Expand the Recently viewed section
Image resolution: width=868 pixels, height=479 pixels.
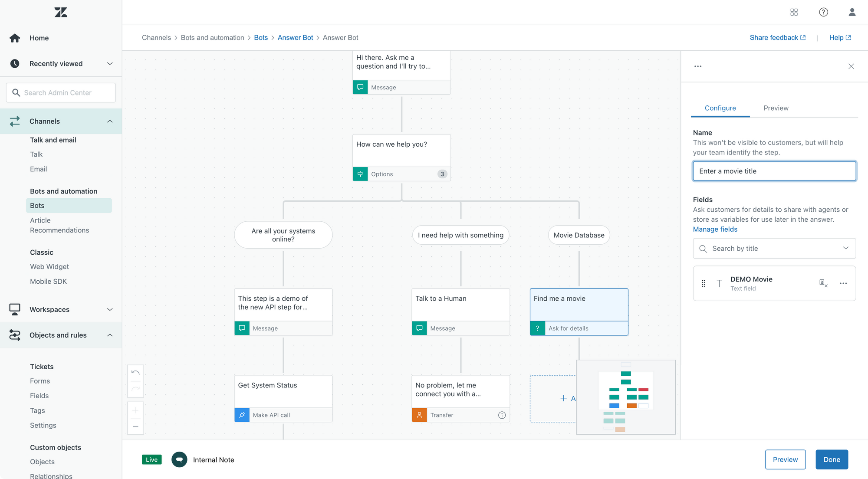click(110, 64)
